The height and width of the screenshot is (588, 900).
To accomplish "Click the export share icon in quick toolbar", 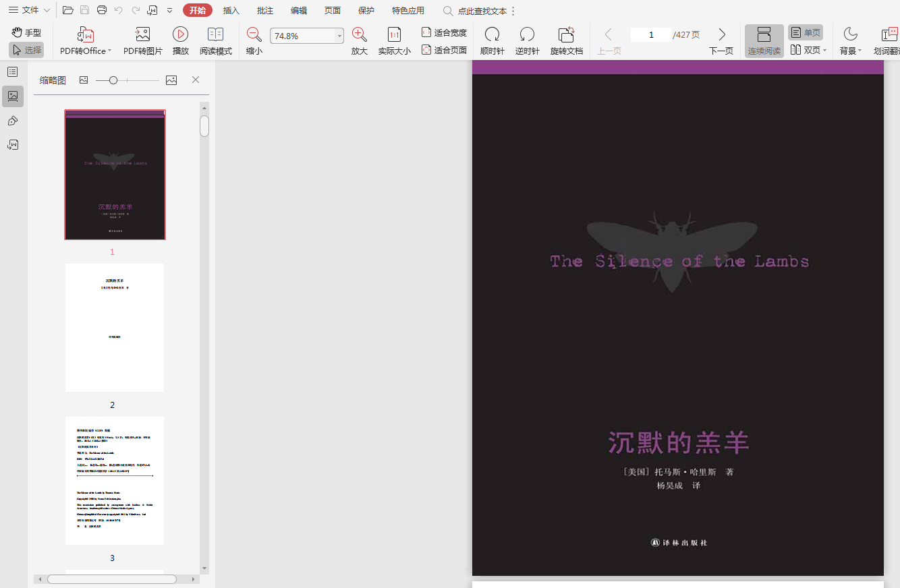I will click(x=152, y=10).
